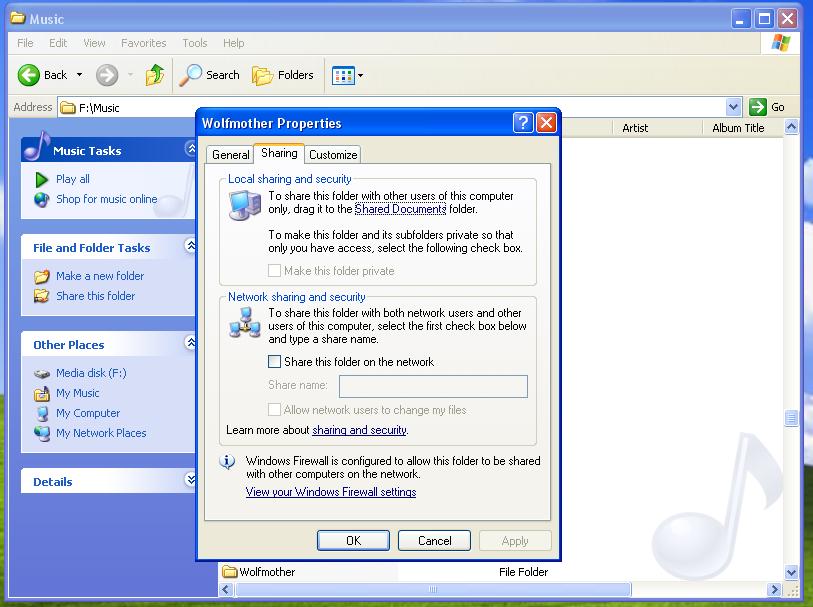
Task: Click the Wolfmother folder icon in list
Action: click(x=229, y=572)
